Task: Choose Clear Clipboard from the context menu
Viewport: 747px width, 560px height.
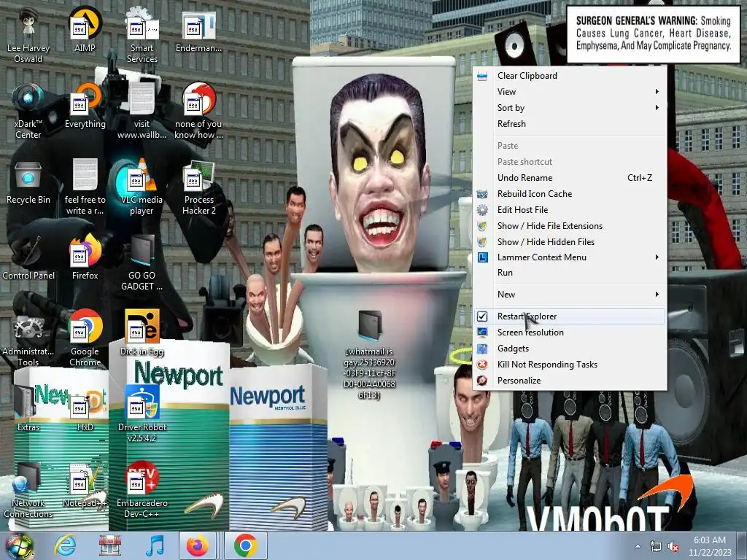Action: pos(569,76)
